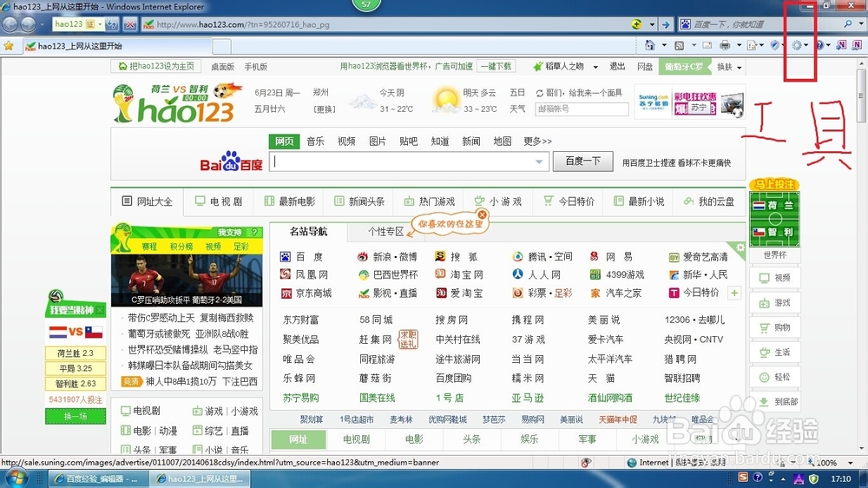868x488 pixels.
Task: Click the Baidu logo beside search box
Action: pyautogui.click(x=232, y=162)
